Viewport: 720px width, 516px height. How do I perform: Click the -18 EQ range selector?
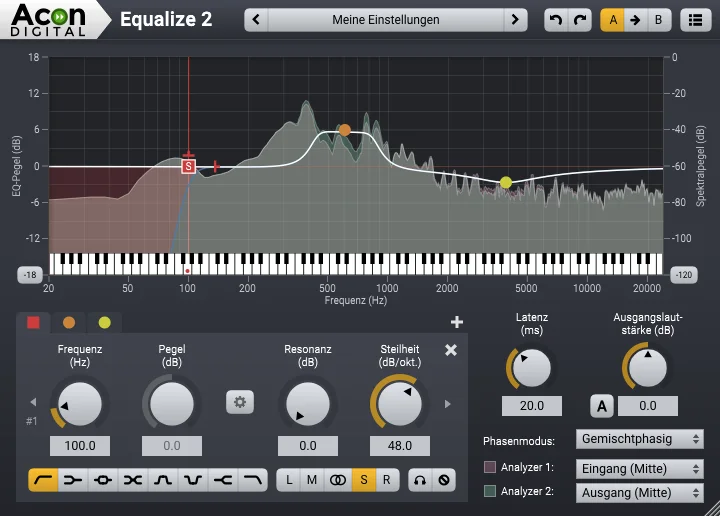30,275
